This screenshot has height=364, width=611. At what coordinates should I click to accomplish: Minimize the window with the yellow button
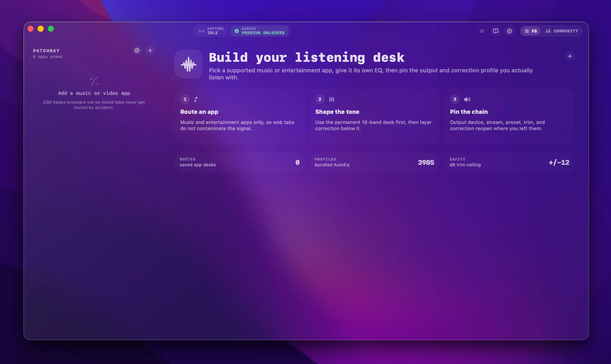(40, 29)
